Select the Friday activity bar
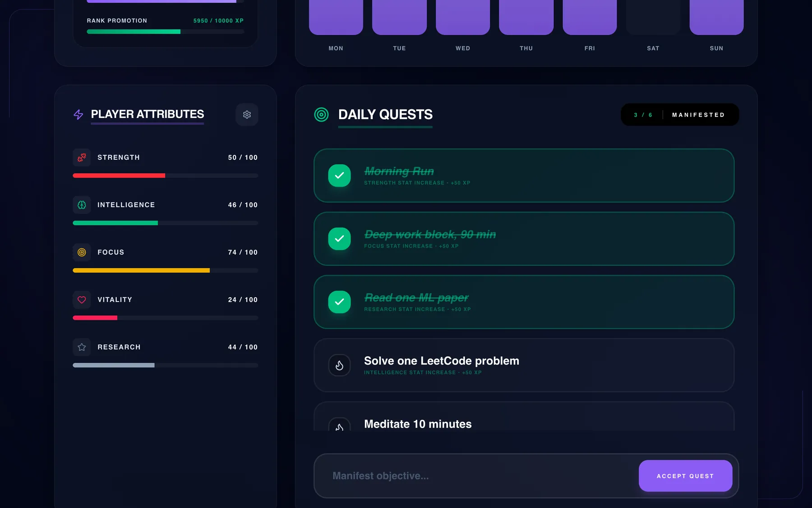Viewport: 812px width, 508px height. coord(590,17)
